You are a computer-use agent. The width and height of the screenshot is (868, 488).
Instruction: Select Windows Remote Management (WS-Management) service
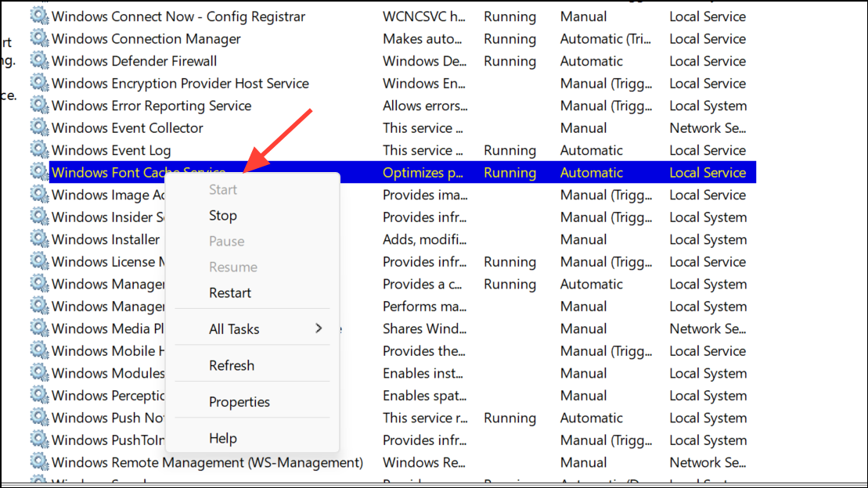tap(207, 462)
